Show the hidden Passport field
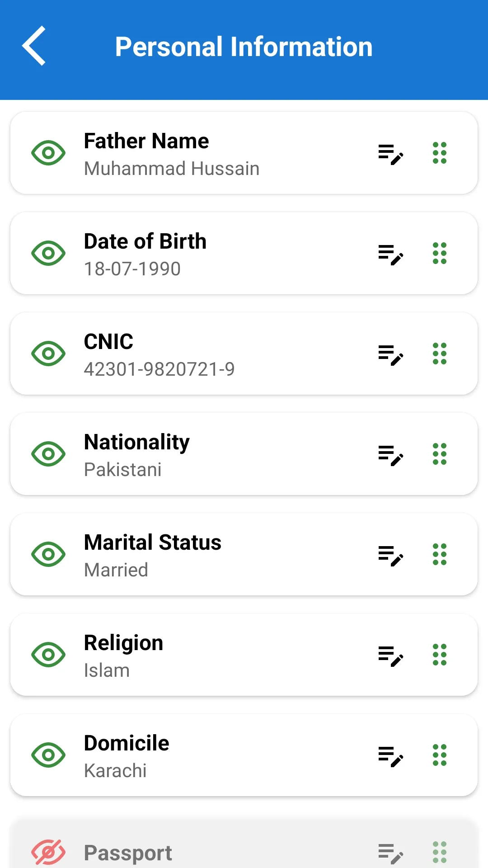 48,853
